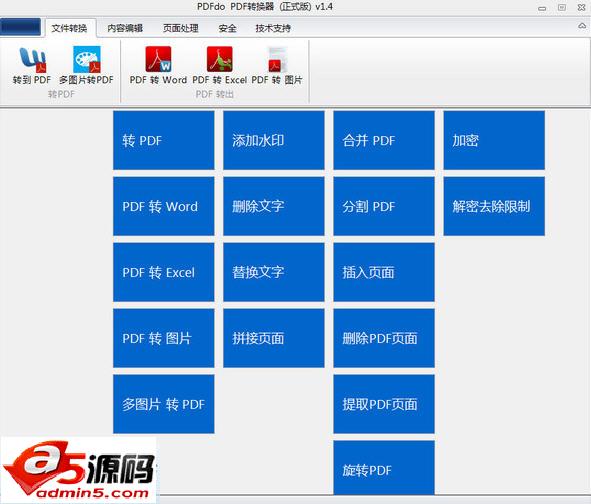The height and width of the screenshot is (504, 591).
Task: Open the 内容编辑 tab
Action: coord(125,28)
